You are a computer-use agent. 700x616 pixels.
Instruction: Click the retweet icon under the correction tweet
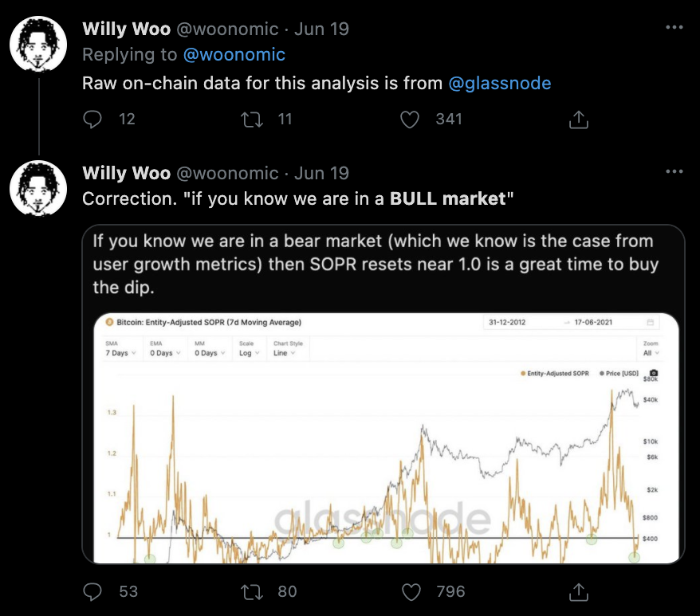coord(252,591)
